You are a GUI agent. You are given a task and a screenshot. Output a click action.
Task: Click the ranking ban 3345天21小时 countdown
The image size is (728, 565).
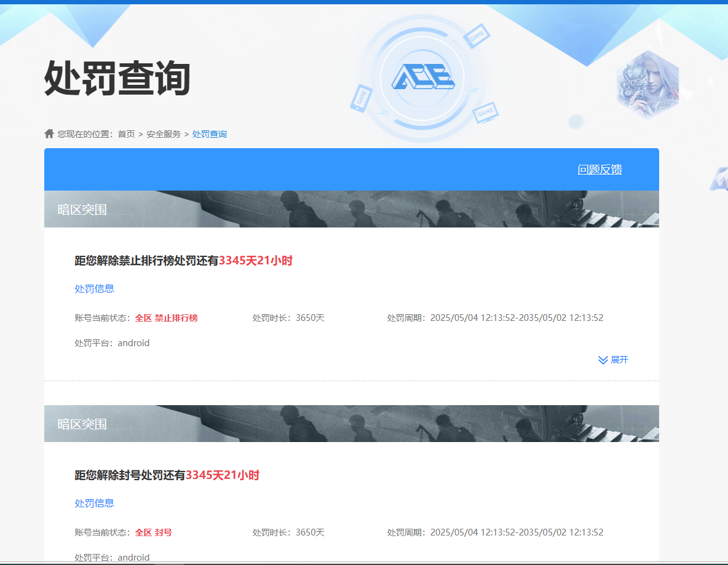tap(255, 261)
